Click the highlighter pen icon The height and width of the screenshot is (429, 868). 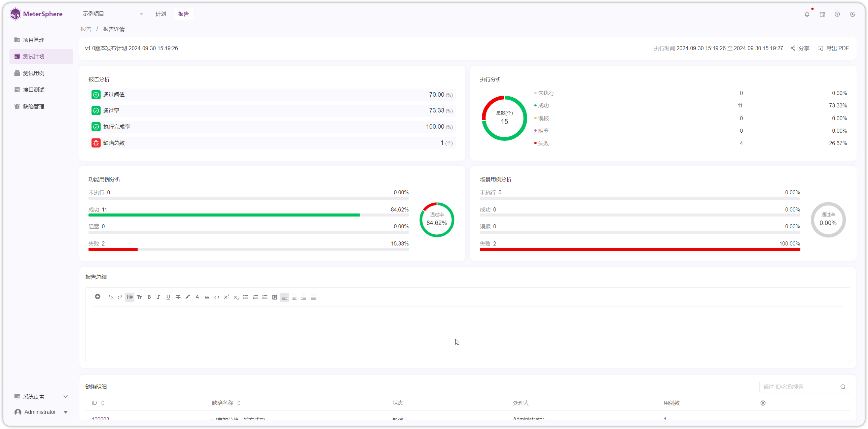188,297
